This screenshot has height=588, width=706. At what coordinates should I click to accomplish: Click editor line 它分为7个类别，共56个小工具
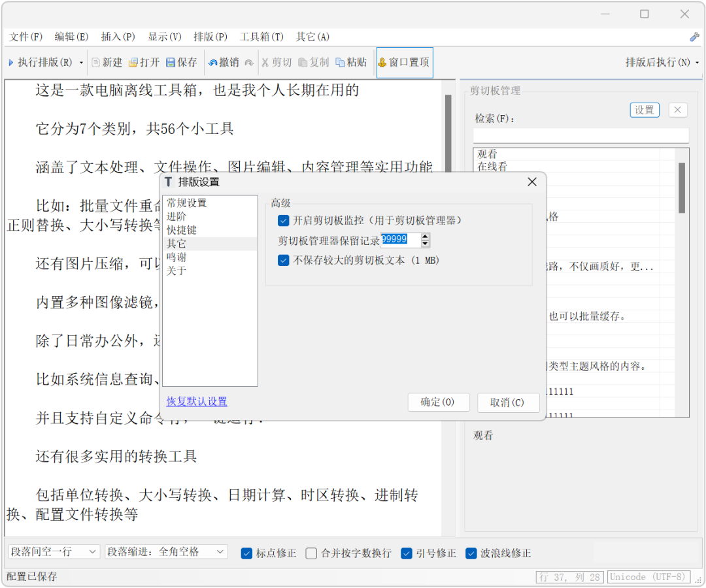pyautogui.click(x=134, y=129)
